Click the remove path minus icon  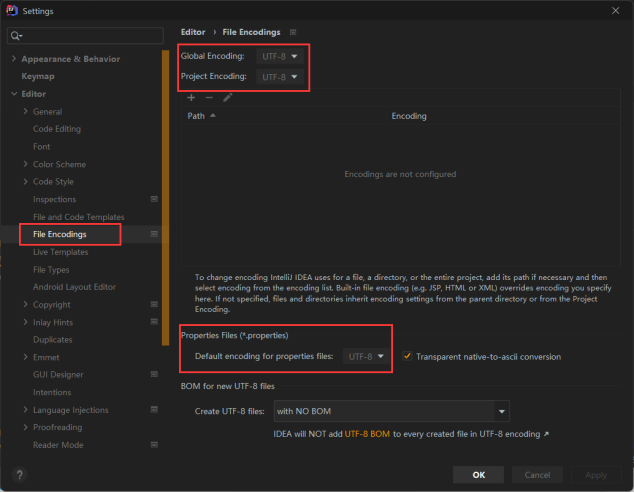click(209, 97)
